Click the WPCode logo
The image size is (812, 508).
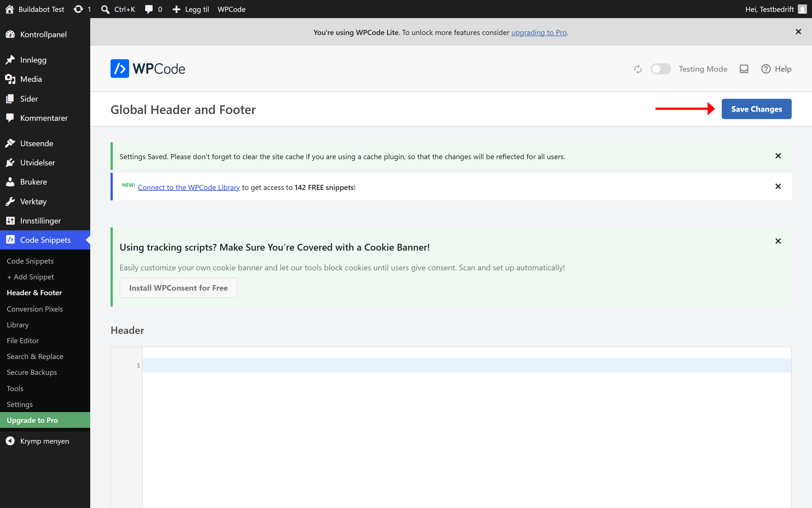coord(148,69)
